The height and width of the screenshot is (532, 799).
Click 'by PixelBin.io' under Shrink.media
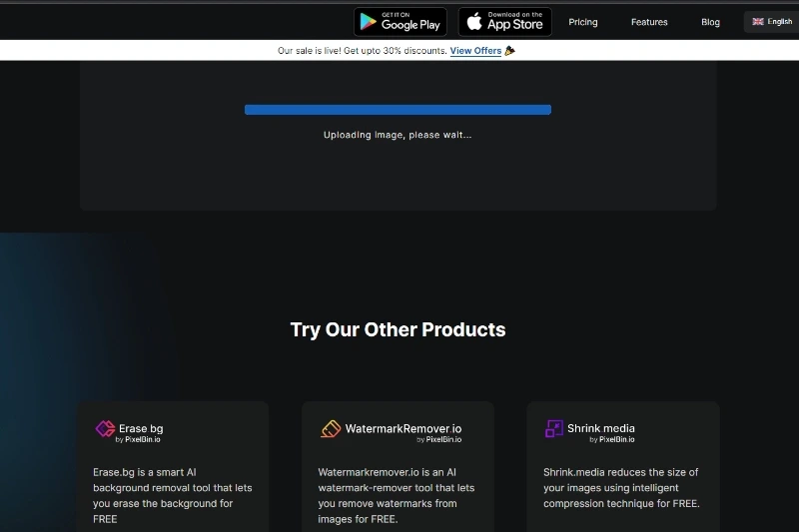click(x=612, y=439)
